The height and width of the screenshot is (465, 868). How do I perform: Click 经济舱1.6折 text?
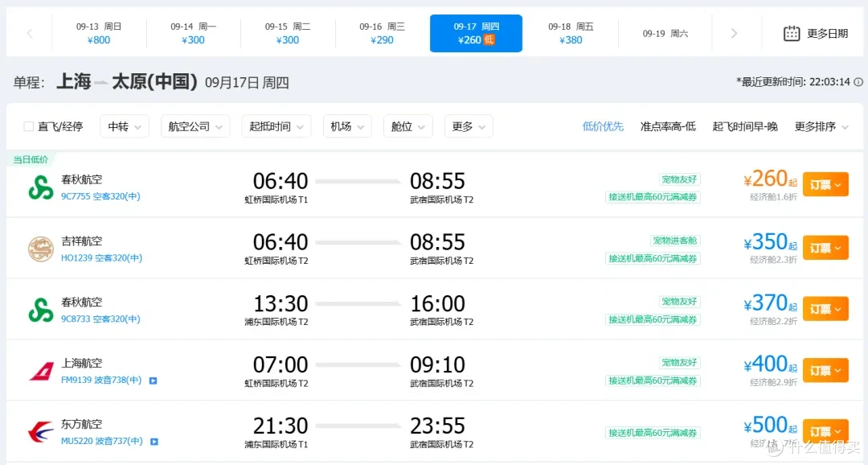pos(773,197)
